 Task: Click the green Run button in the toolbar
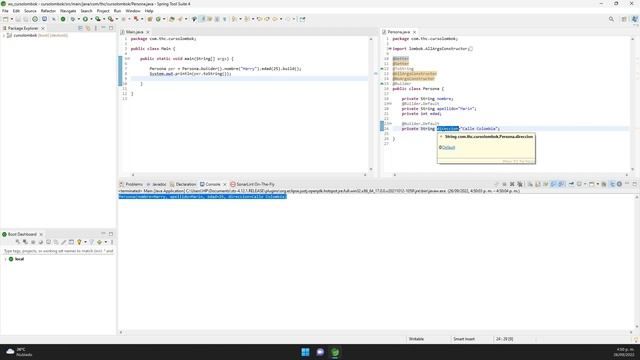coord(85,19)
